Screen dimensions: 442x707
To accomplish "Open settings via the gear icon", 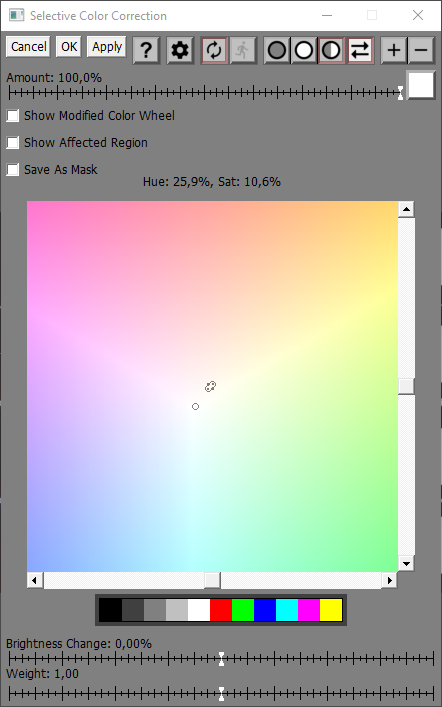I will pos(180,50).
